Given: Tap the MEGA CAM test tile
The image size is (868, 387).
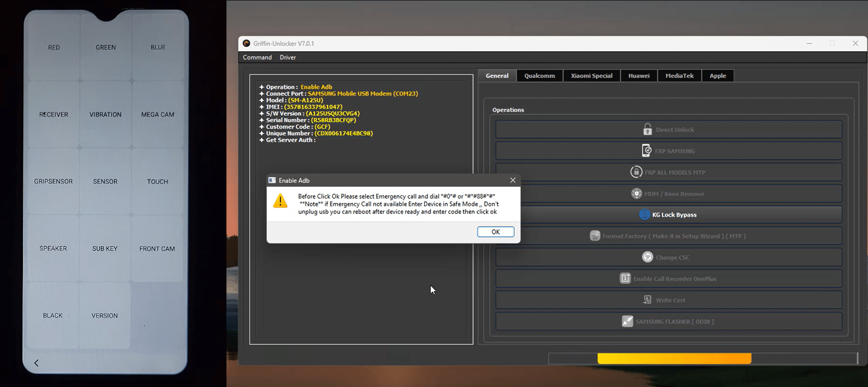Looking at the screenshot, I should tap(158, 114).
